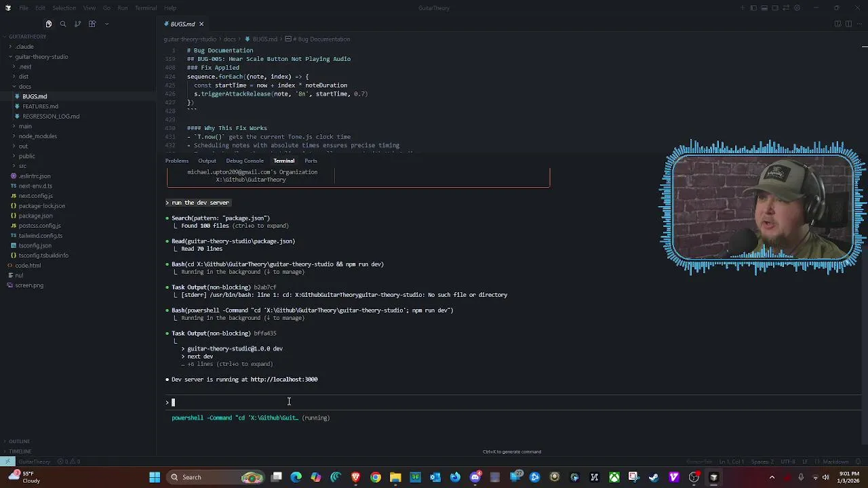
Task: Open REGRESSION_LOG.md in the file tree
Action: point(51,117)
